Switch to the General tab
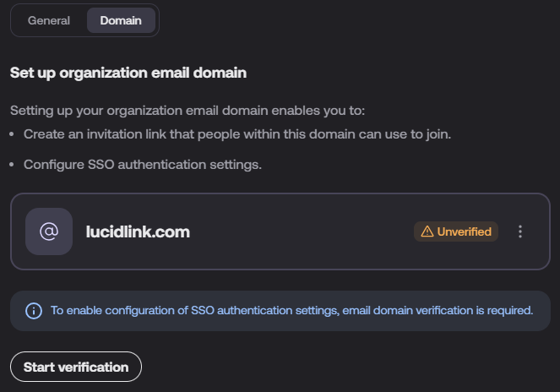Screen dimensions: 560x392 (49, 21)
